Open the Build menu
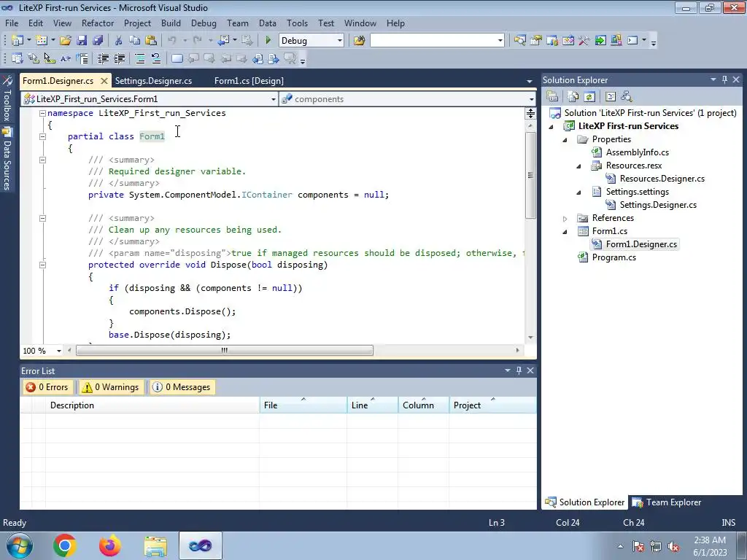Image resolution: width=747 pixels, height=560 pixels. [171, 23]
